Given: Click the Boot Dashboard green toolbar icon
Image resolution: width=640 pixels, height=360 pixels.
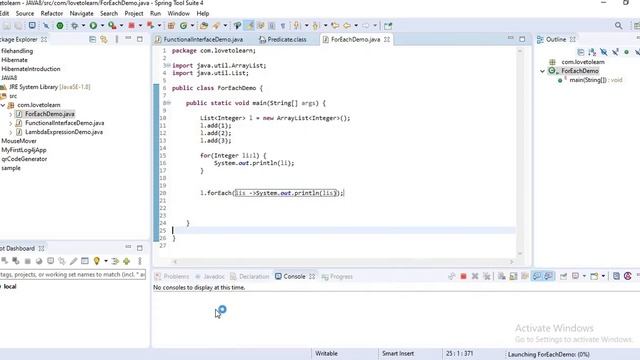Looking at the screenshot, I should (60, 26).
